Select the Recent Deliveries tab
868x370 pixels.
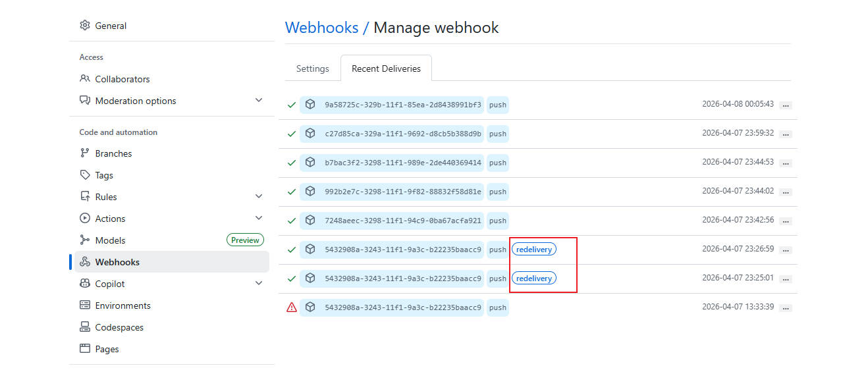tap(386, 68)
